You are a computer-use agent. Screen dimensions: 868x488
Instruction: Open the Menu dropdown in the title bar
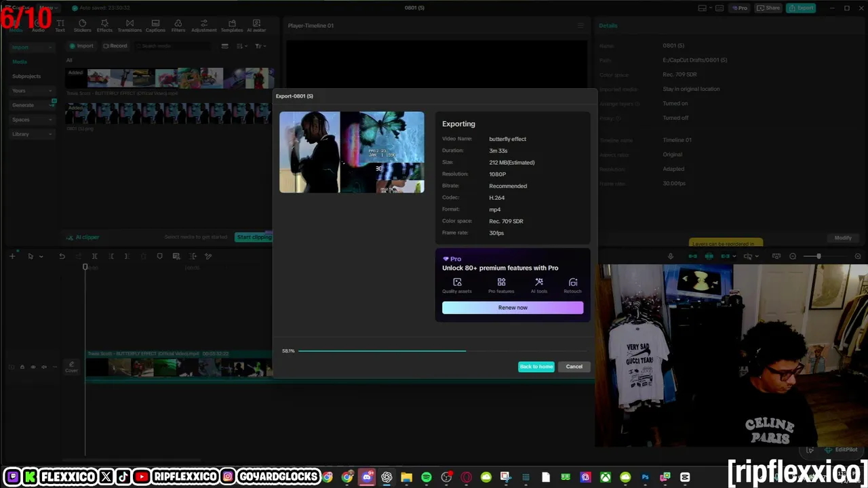[x=48, y=8]
